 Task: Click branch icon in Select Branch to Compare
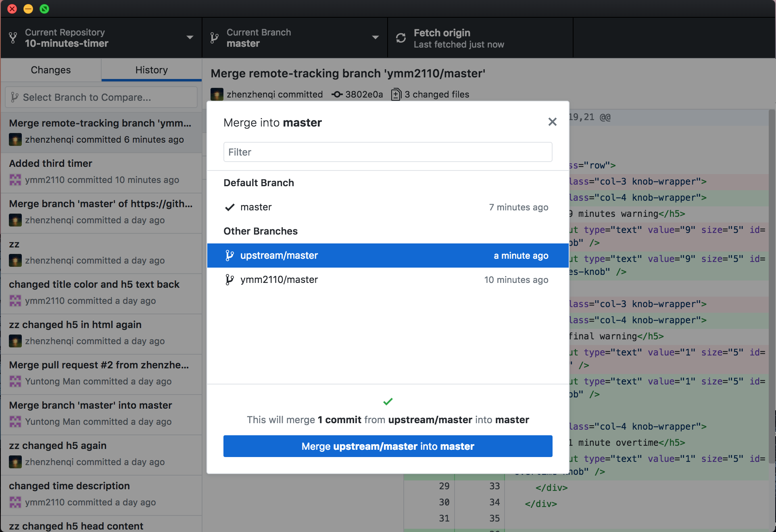pyautogui.click(x=15, y=97)
